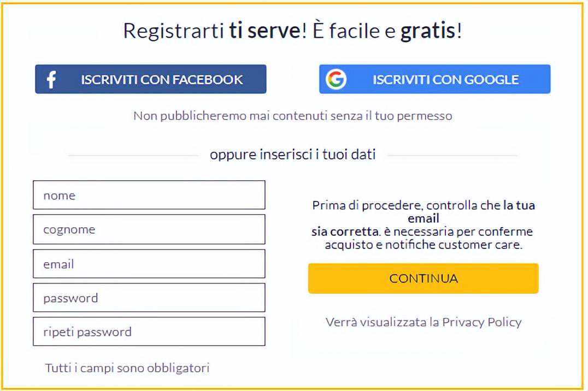Click the Google "G" logo icon
The height and width of the screenshot is (391, 588).
[x=336, y=80]
